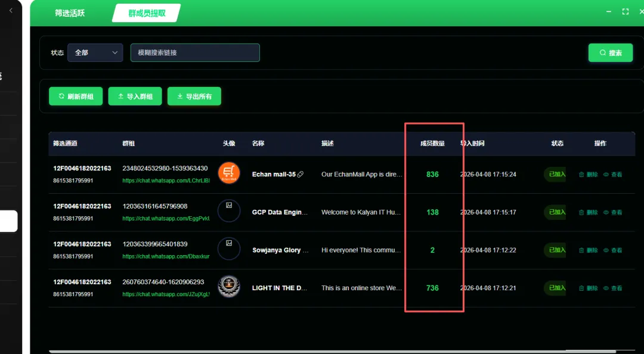View the GCP Data Engin group
This screenshot has width=644, height=354.
(x=612, y=212)
